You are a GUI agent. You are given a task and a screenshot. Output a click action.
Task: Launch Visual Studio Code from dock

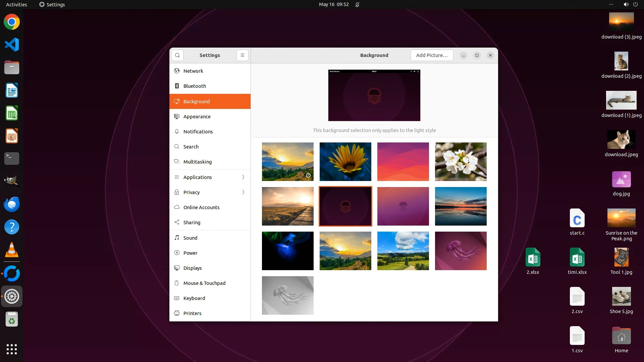12,45
